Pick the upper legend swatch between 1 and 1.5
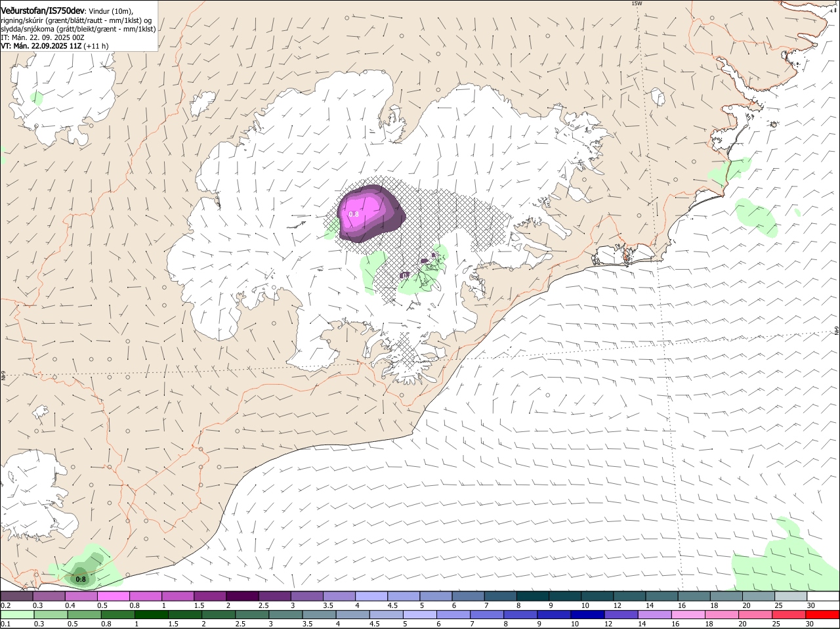The height and width of the screenshot is (629, 840). point(177,596)
